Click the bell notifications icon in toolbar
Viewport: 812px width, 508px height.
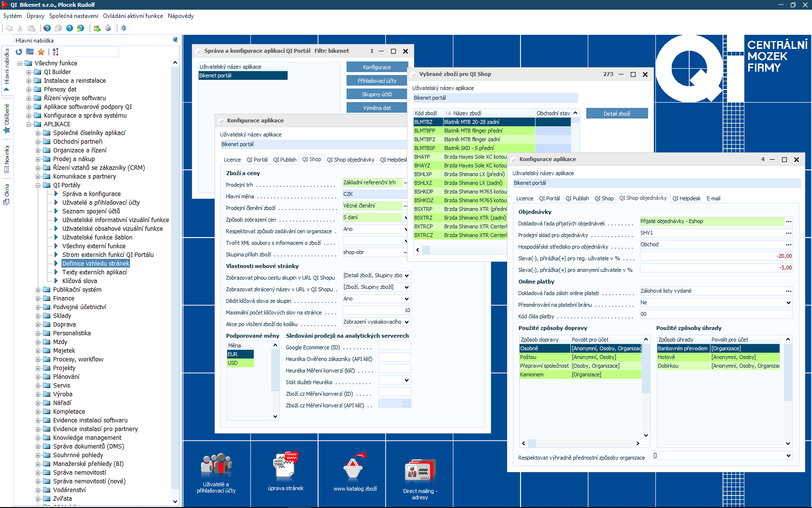pos(124,28)
